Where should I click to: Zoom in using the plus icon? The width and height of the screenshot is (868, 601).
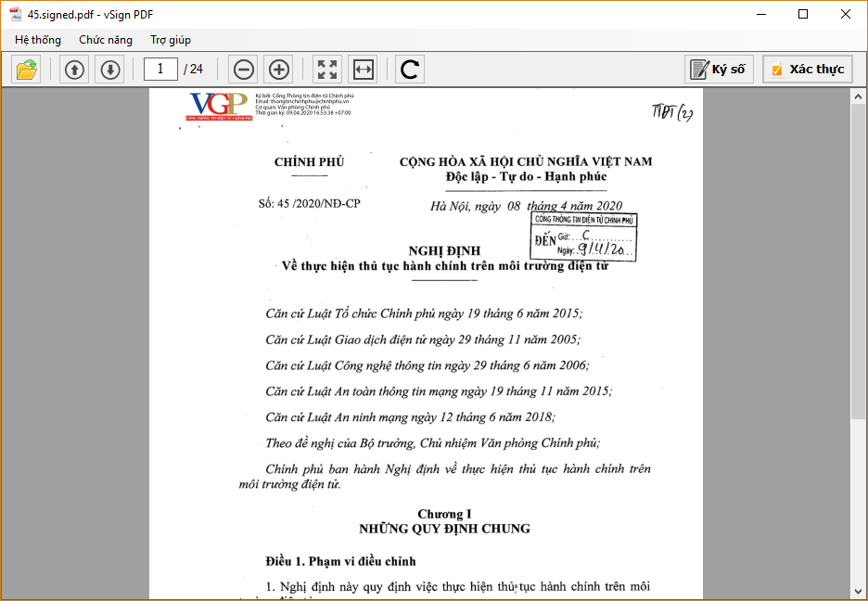coord(278,70)
